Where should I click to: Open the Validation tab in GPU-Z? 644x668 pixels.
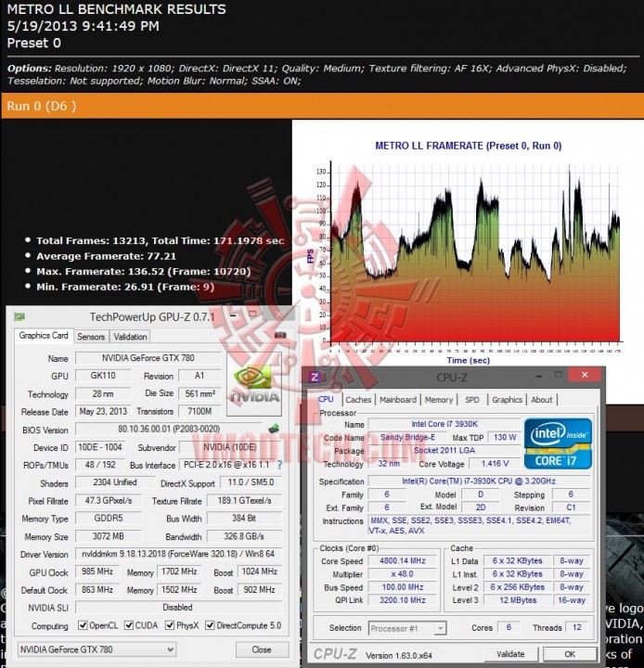click(x=130, y=337)
